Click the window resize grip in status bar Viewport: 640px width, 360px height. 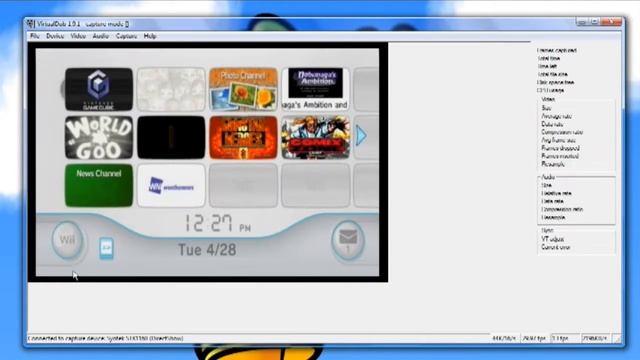coord(617,339)
